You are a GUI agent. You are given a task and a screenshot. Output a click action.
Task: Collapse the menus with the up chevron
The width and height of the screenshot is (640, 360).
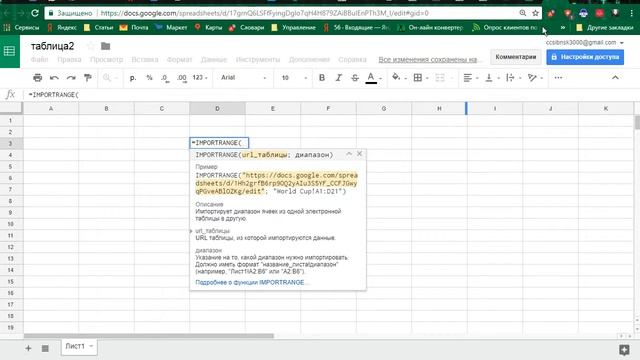pyautogui.click(x=615, y=78)
